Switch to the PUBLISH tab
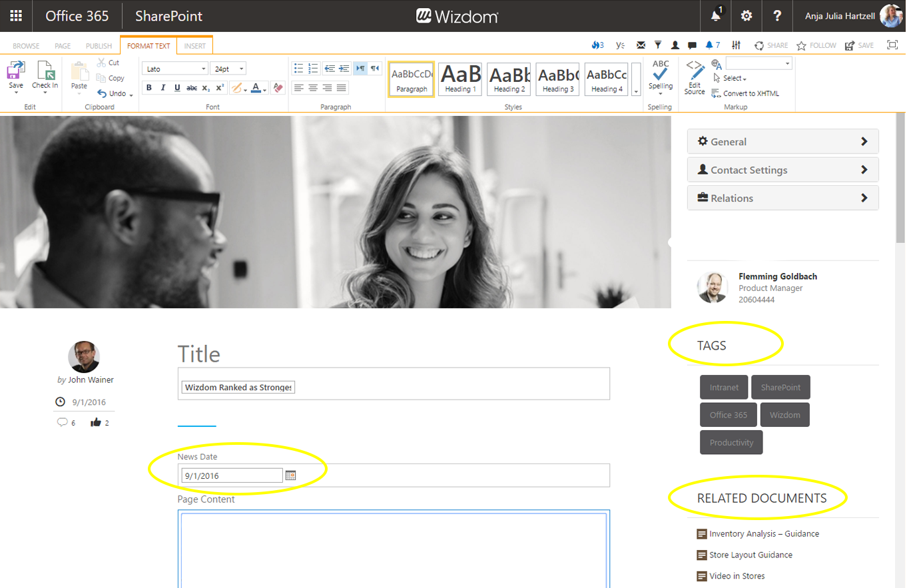The image size is (907, 588). pos(99,46)
